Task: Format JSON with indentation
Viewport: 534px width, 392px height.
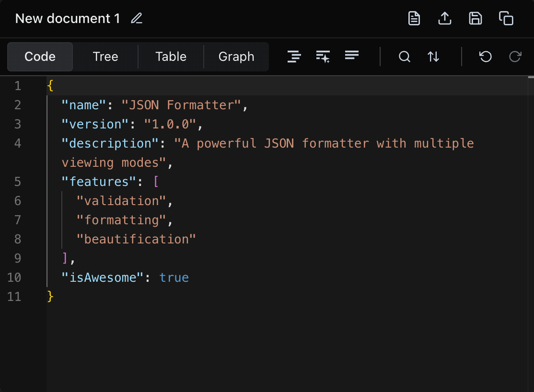Action: point(294,57)
